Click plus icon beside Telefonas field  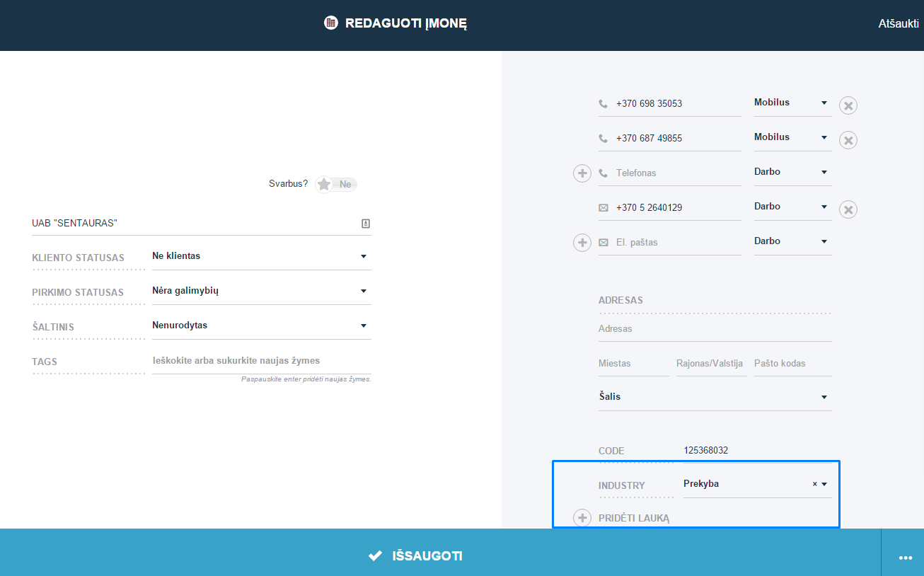[582, 173]
